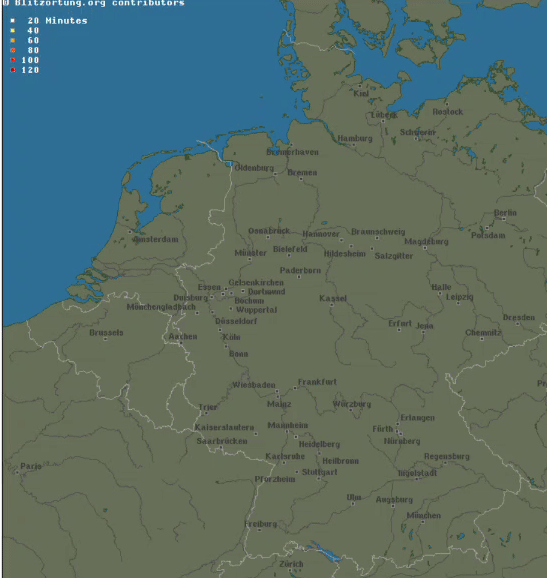This screenshot has width=547, height=578.
Task: Click the 80 minutes legend swatch
Action: [13, 51]
